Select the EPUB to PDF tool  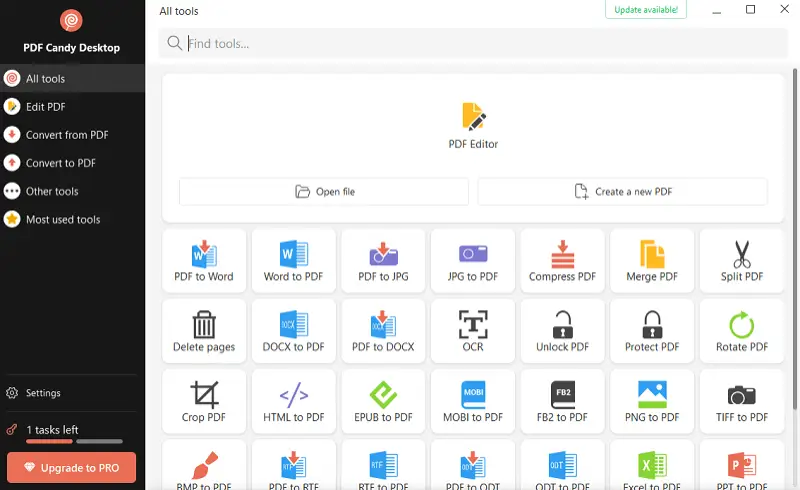pos(383,402)
